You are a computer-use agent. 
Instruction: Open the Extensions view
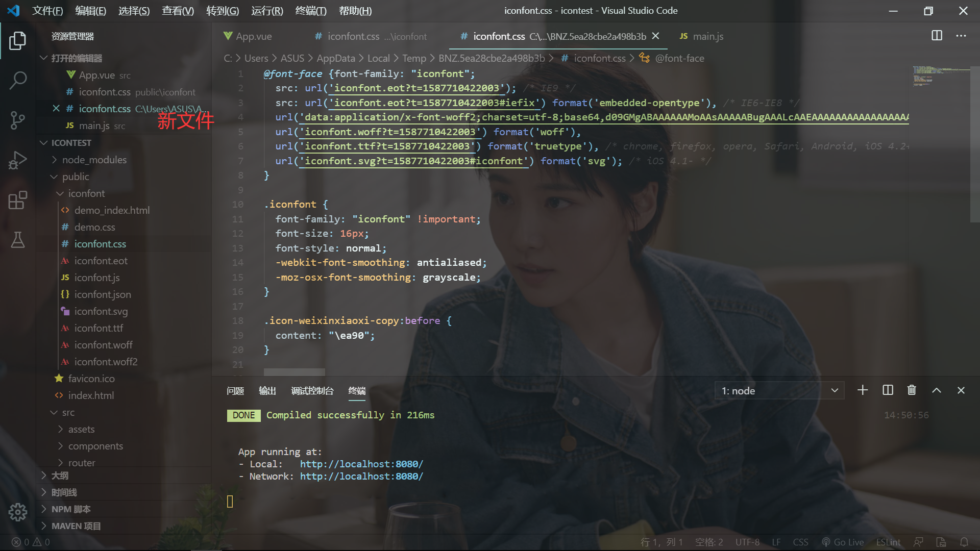tap(18, 200)
